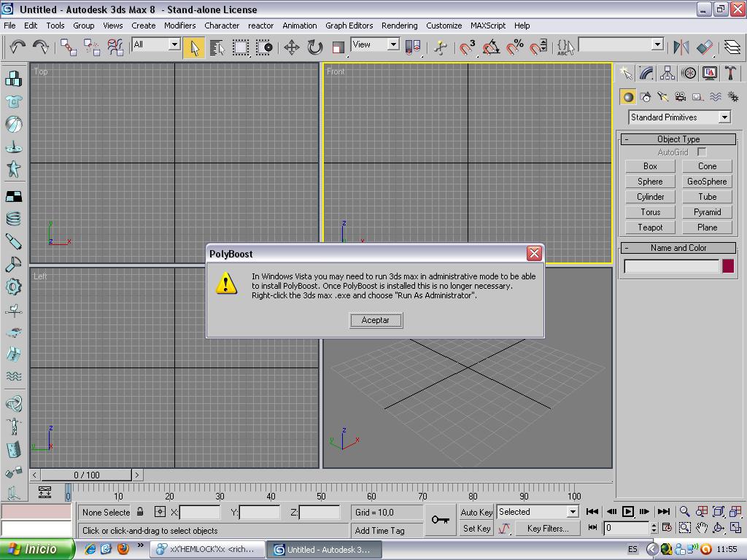Switch to the Hierarchy command panel tab
747x560 pixels.
click(667, 73)
